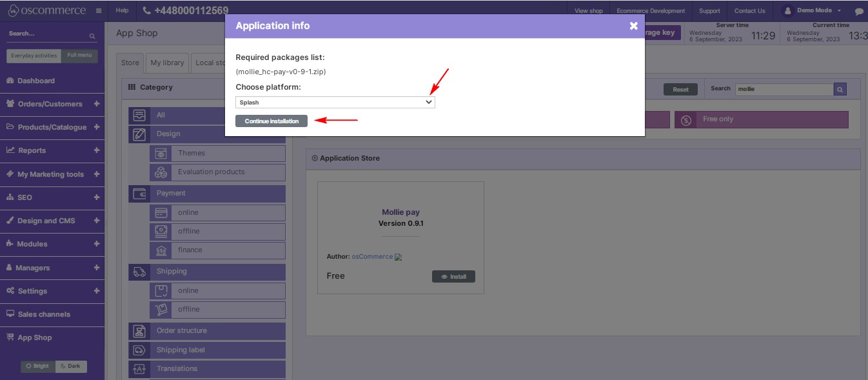The width and height of the screenshot is (868, 380).
Task: Click the offline payment icon
Action: pos(161,232)
